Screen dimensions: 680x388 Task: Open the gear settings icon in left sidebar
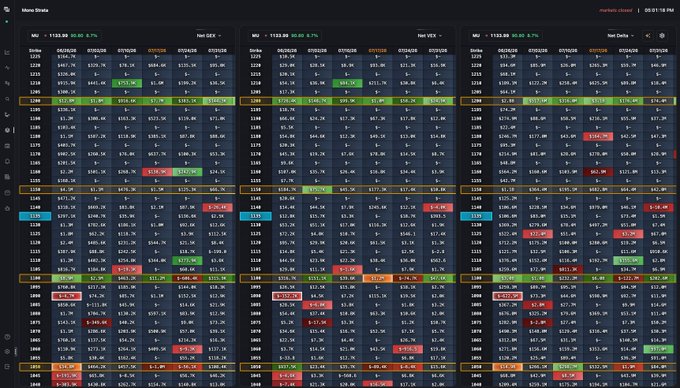7,352
